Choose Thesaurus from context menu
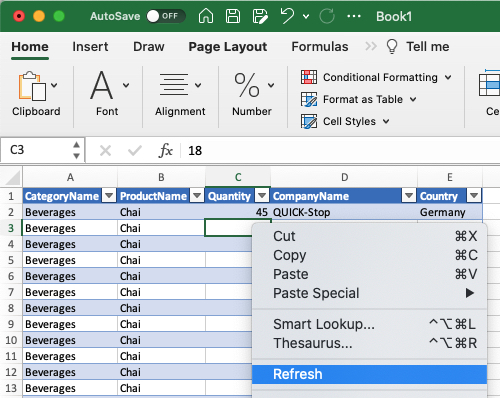Screen dimensions: 500x398 pos(369,343)
